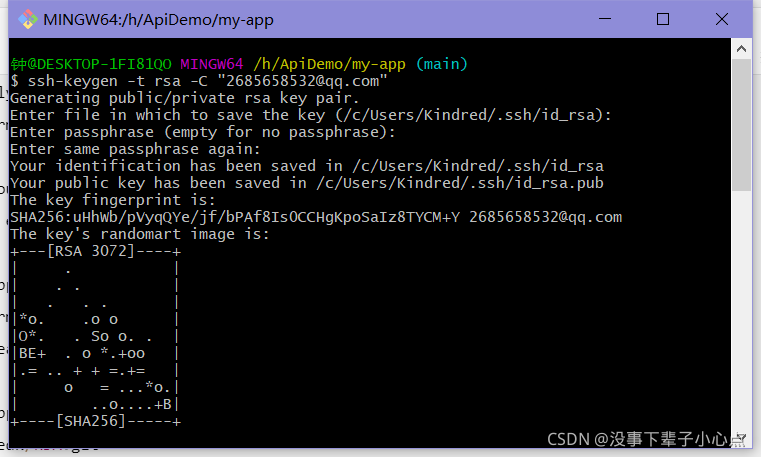This screenshot has height=457, width=761.
Task: Click the 'Enter passphrase (empty for no passphrase):' line
Action: pyautogui.click(x=203, y=132)
